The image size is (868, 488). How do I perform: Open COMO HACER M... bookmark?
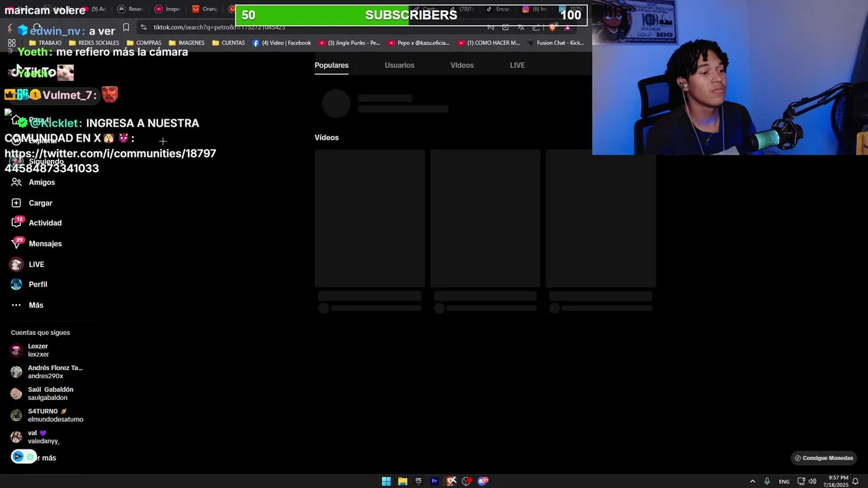click(x=489, y=43)
